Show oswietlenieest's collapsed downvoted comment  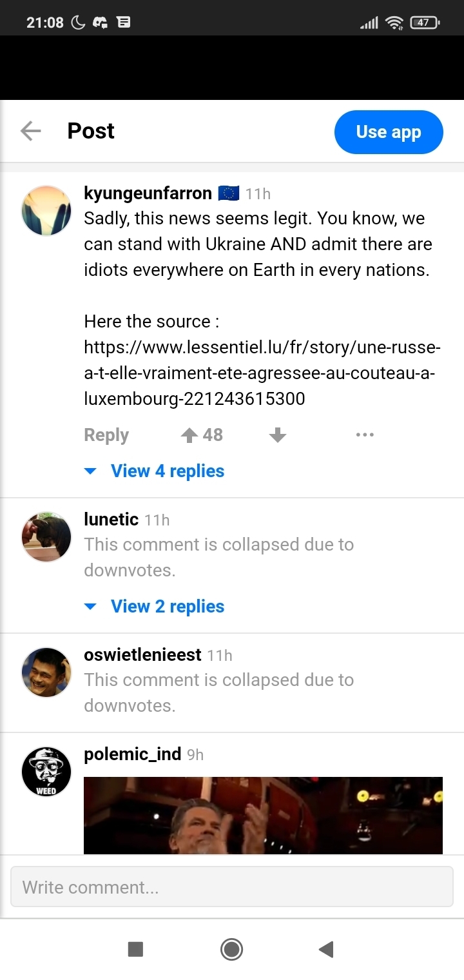tap(218, 692)
